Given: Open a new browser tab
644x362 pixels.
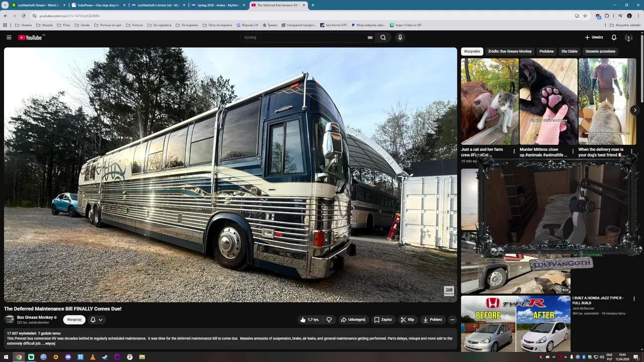Looking at the screenshot, I should pos(313,5).
